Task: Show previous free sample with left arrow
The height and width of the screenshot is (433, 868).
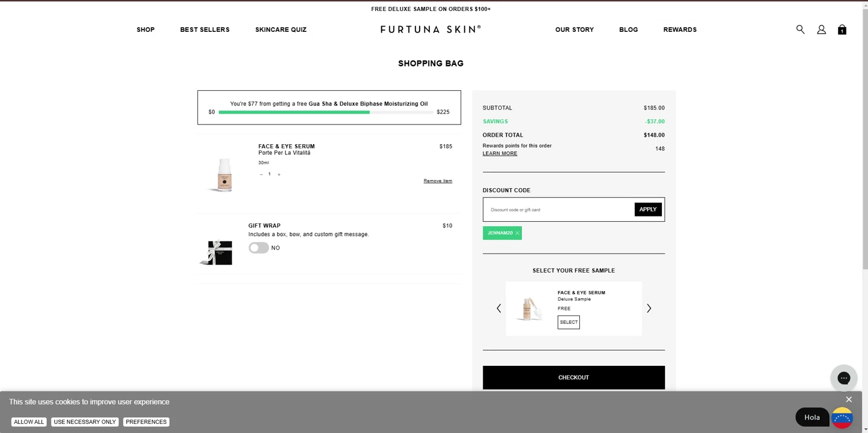Action: 499,309
